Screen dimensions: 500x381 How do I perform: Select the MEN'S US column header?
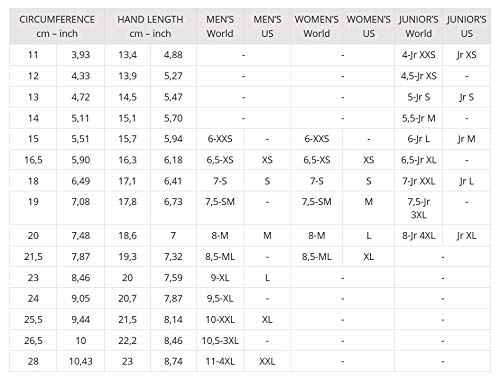267,27
